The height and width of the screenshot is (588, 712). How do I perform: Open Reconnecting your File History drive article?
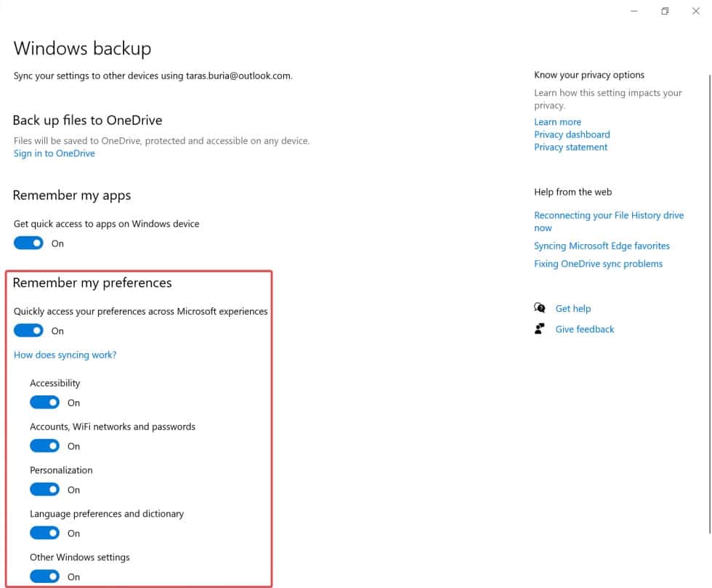coord(609,216)
